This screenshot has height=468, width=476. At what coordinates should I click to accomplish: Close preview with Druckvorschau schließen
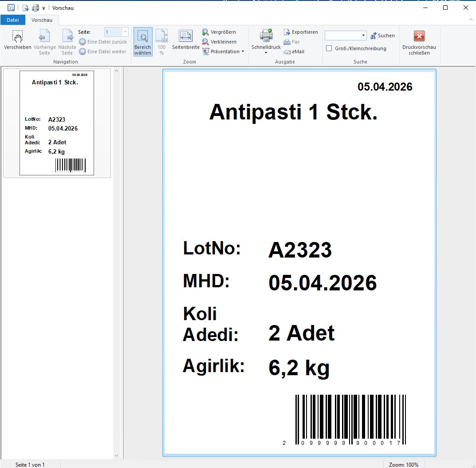(419, 36)
